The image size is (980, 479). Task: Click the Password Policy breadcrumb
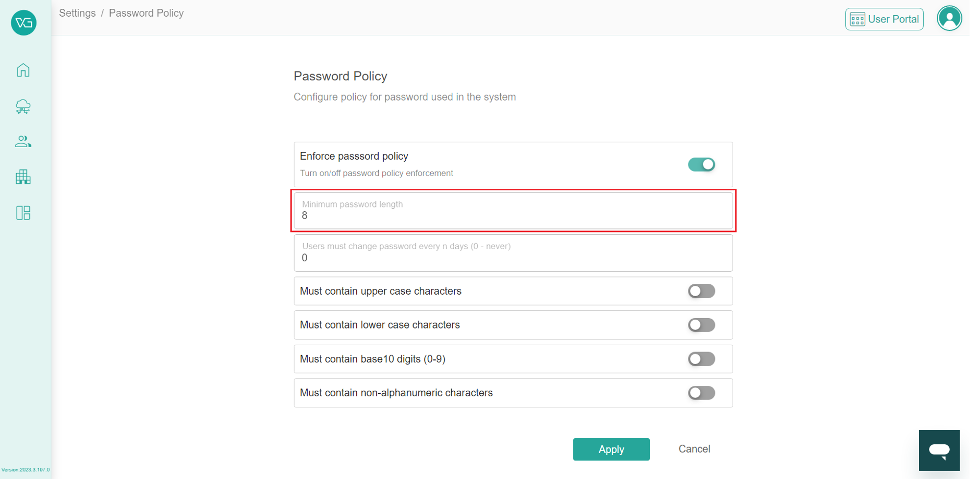coord(146,13)
